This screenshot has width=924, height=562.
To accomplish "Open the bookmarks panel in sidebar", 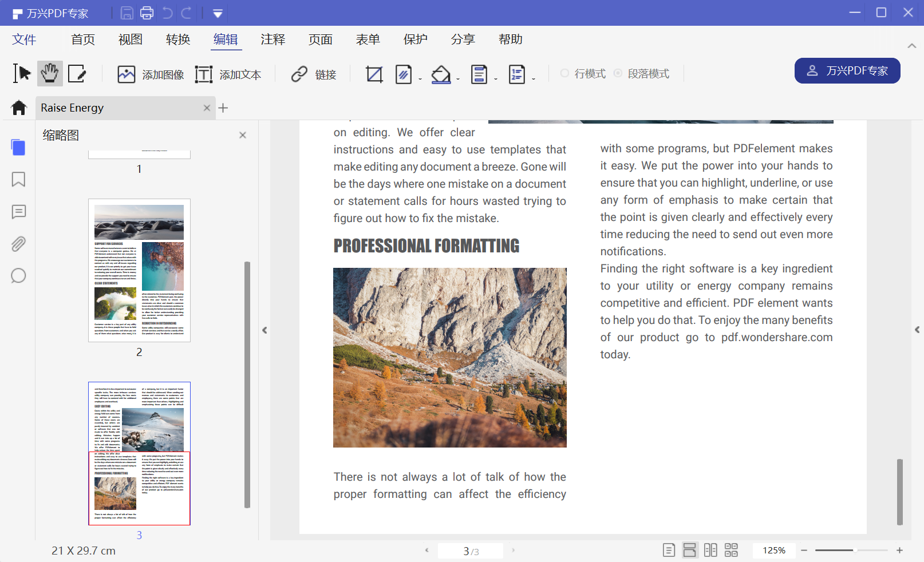I will [x=18, y=180].
